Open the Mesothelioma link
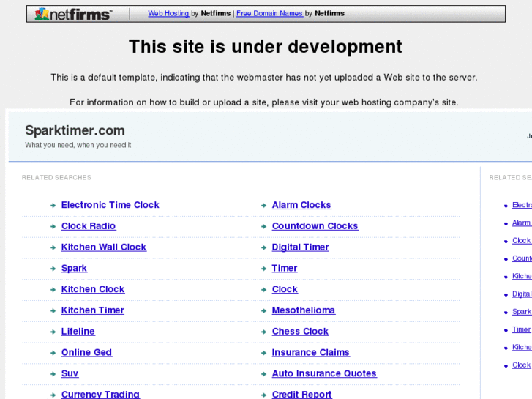The width and height of the screenshot is (532, 399). tap(304, 310)
